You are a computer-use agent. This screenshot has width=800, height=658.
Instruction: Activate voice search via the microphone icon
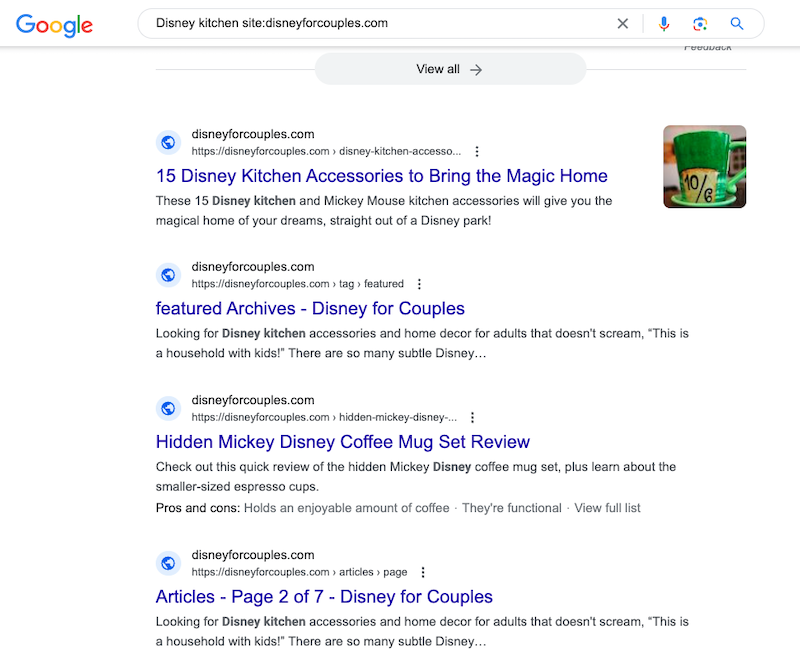(663, 22)
